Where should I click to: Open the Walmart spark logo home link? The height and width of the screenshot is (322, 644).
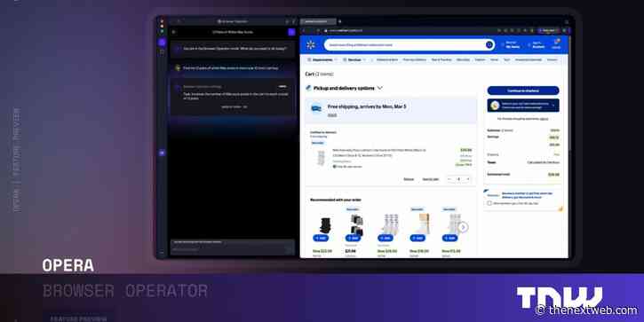click(311, 45)
